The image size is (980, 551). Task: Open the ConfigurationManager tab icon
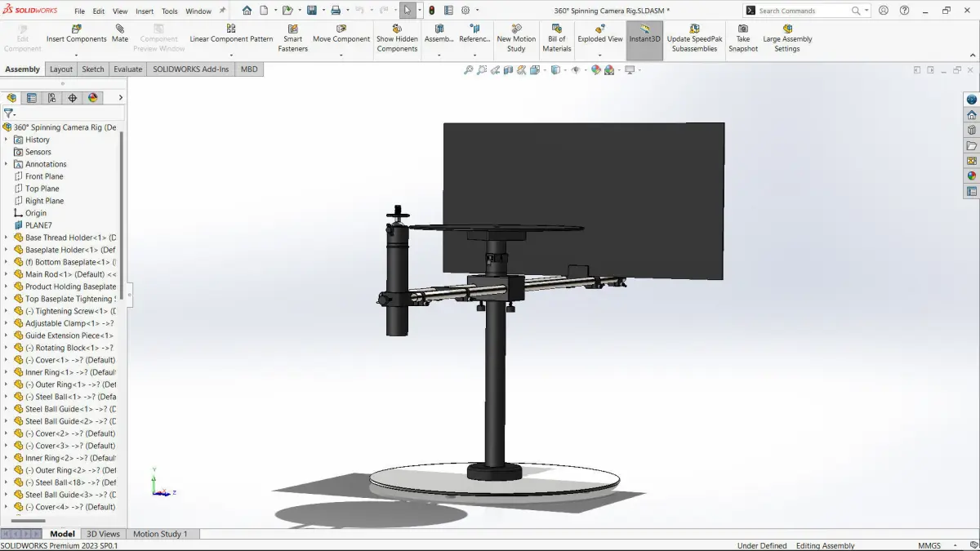[x=52, y=97]
